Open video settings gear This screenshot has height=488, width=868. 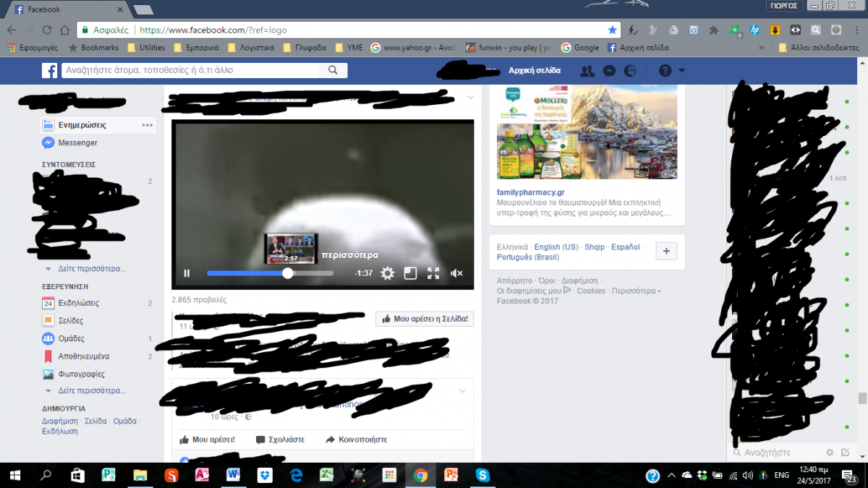(388, 273)
